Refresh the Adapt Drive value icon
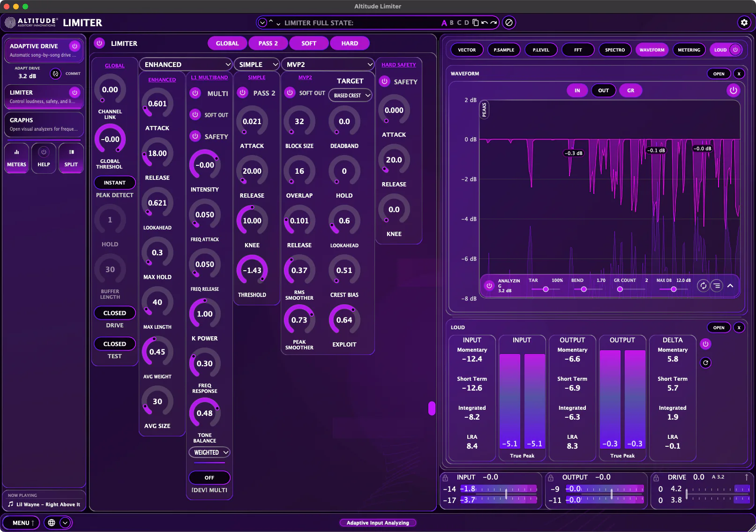 pyautogui.click(x=55, y=74)
